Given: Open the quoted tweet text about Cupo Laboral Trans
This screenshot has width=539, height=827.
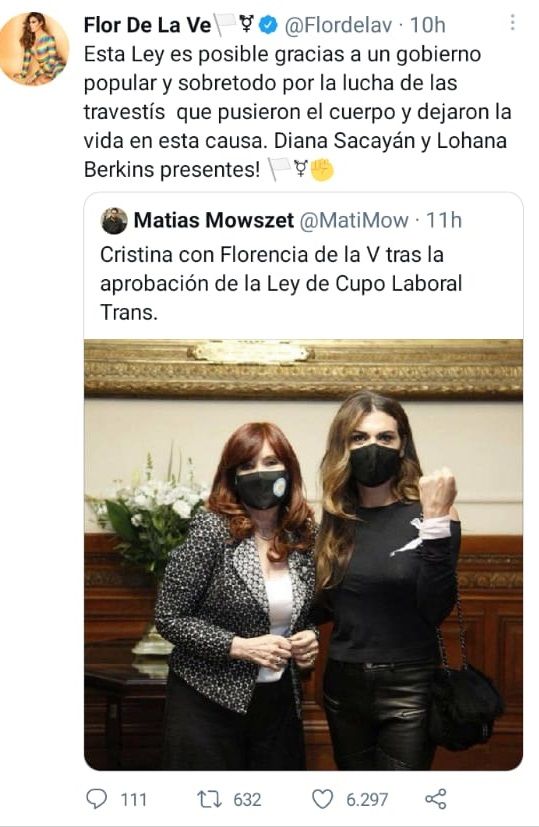Looking at the screenshot, I should coord(281,284).
